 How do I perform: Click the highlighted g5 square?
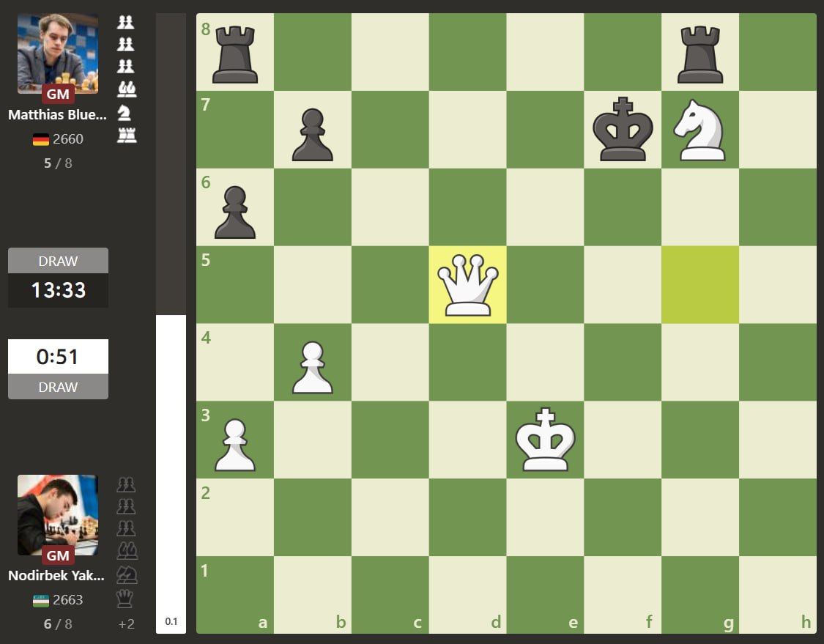[x=700, y=284]
